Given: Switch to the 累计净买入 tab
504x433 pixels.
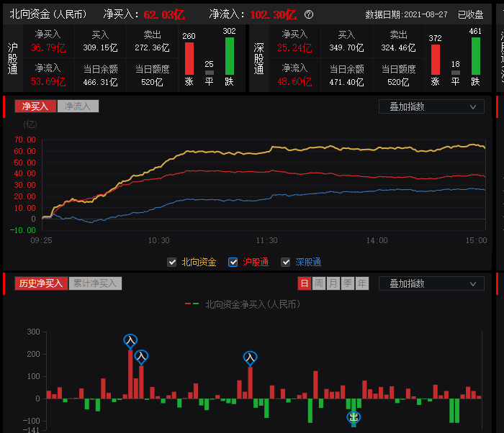Looking at the screenshot, I should point(96,283).
